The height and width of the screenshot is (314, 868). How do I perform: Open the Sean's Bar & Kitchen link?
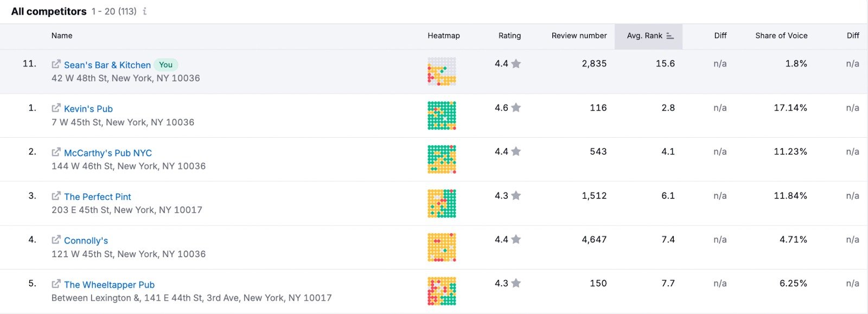107,65
